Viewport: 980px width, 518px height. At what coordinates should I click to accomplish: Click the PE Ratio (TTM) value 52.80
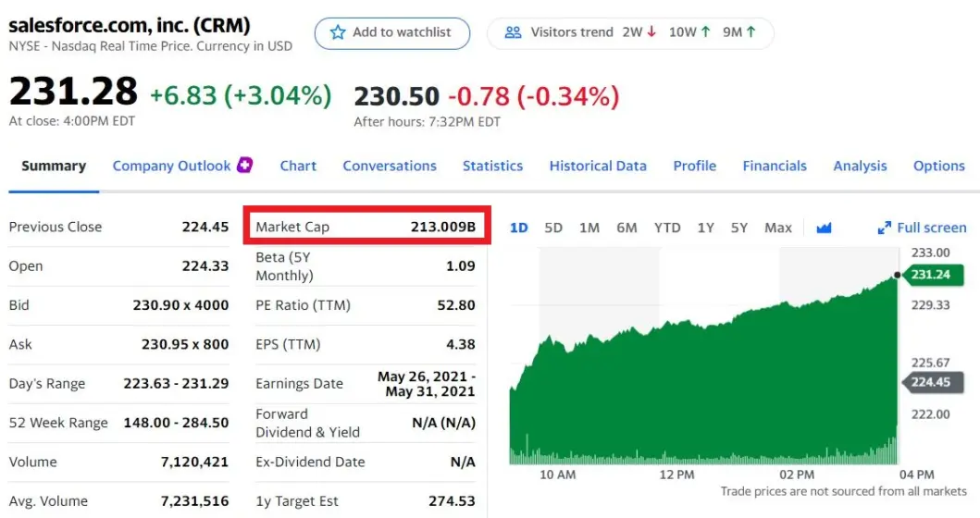456,305
